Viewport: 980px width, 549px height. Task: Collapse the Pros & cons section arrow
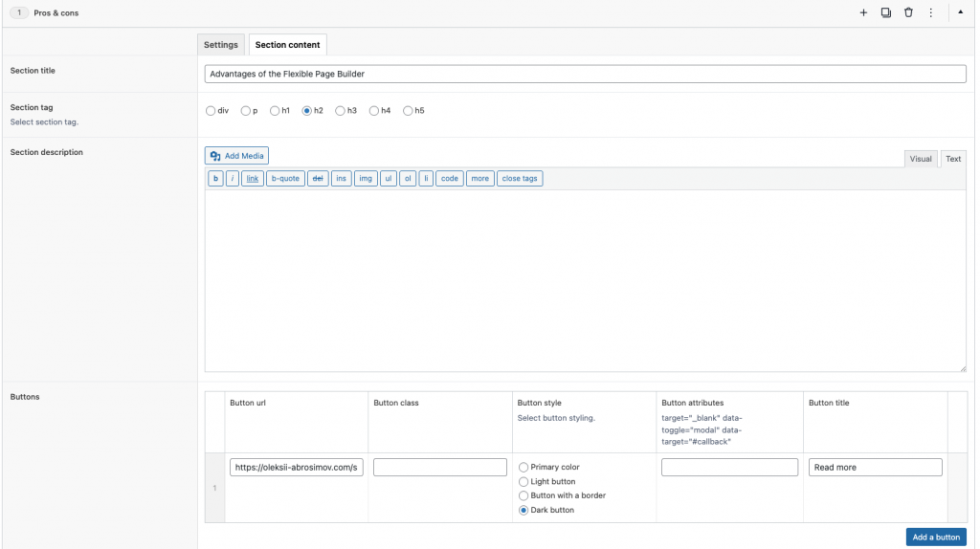pos(961,11)
